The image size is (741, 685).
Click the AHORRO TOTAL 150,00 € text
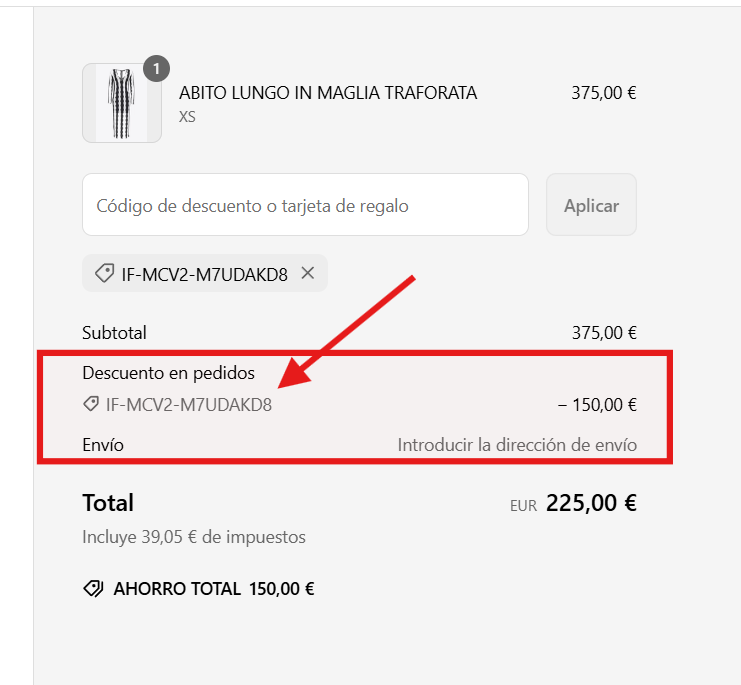214,589
